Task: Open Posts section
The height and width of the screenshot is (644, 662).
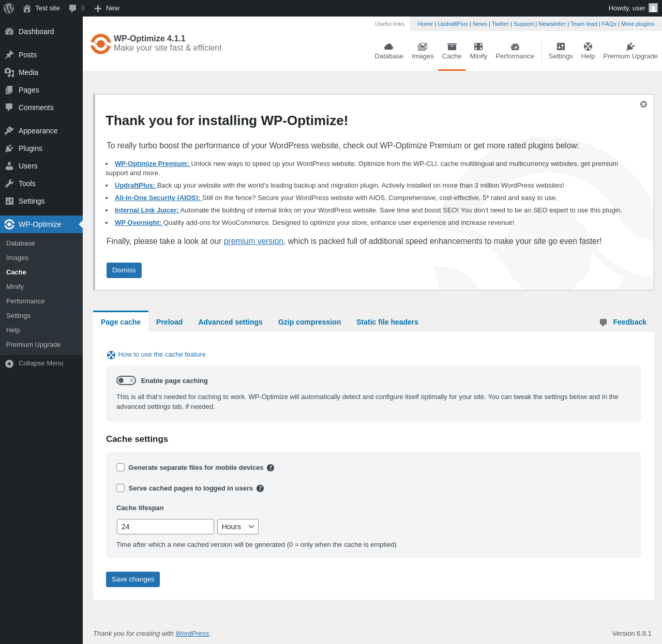Action: [x=41, y=55]
